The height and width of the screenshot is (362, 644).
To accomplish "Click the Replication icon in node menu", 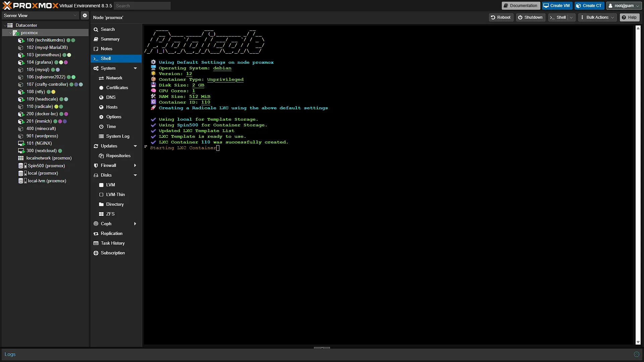I will (96, 234).
